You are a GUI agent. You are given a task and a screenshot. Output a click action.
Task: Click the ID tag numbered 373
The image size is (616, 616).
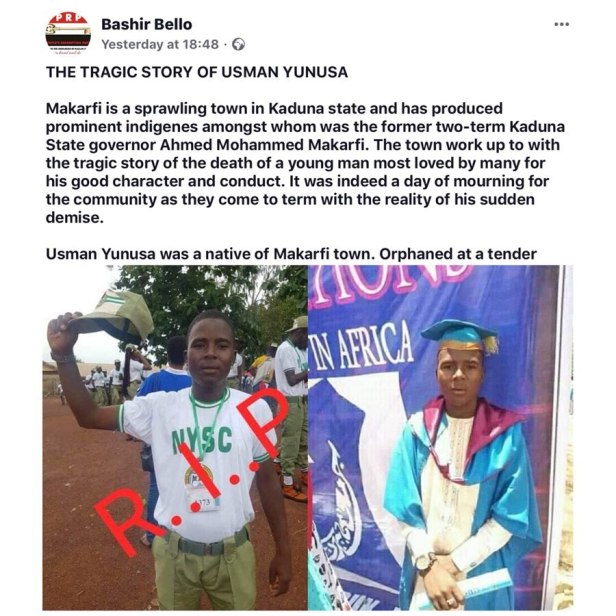[204, 502]
